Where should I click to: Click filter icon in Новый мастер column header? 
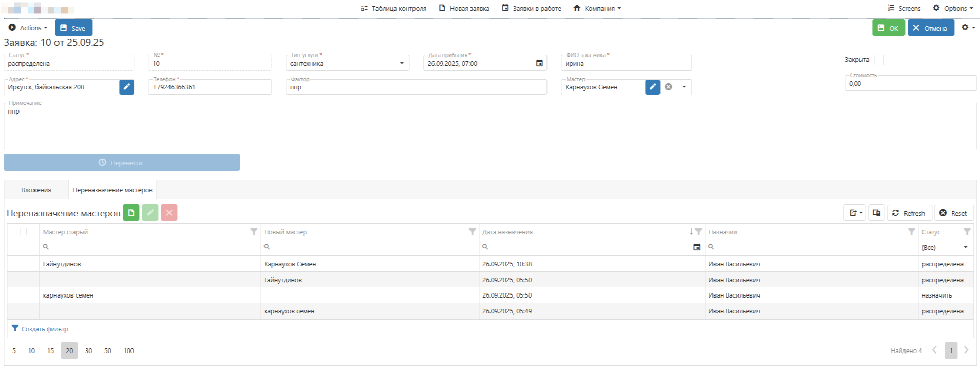(472, 232)
